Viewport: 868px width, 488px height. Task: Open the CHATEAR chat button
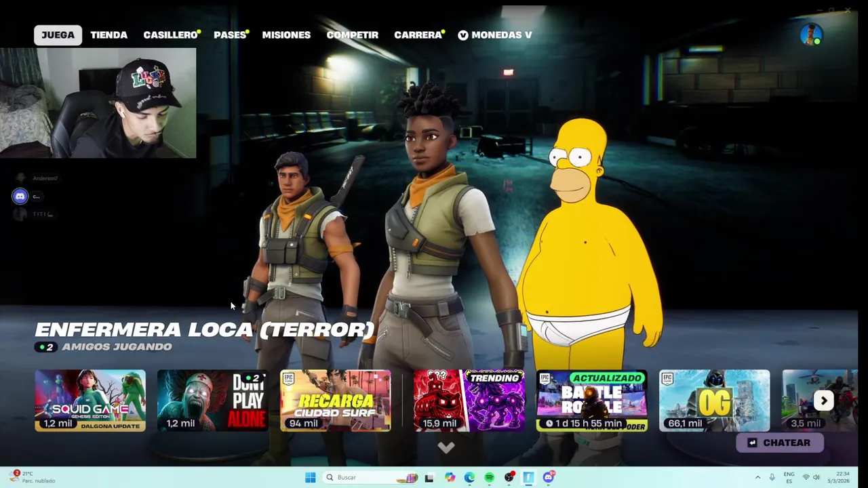pos(779,443)
